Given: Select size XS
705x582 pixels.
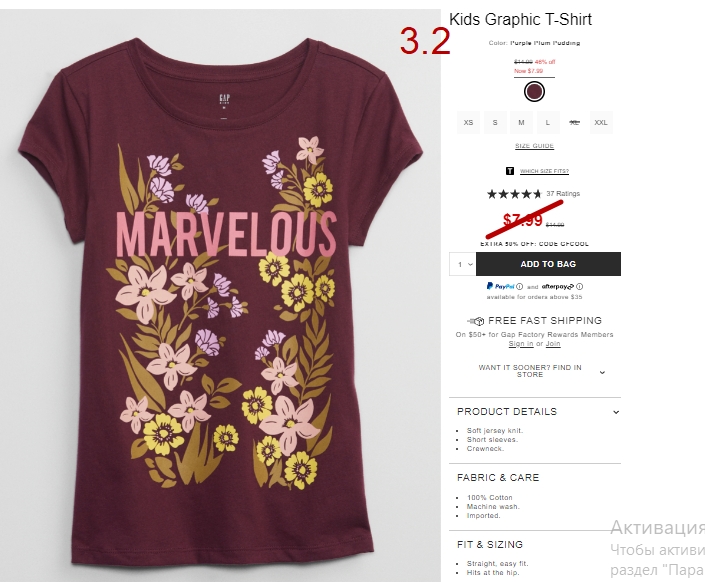Looking at the screenshot, I should [x=468, y=122].
